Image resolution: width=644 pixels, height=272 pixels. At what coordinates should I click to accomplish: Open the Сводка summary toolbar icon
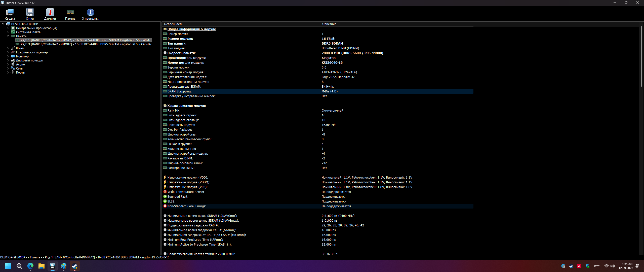coord(10,14)
